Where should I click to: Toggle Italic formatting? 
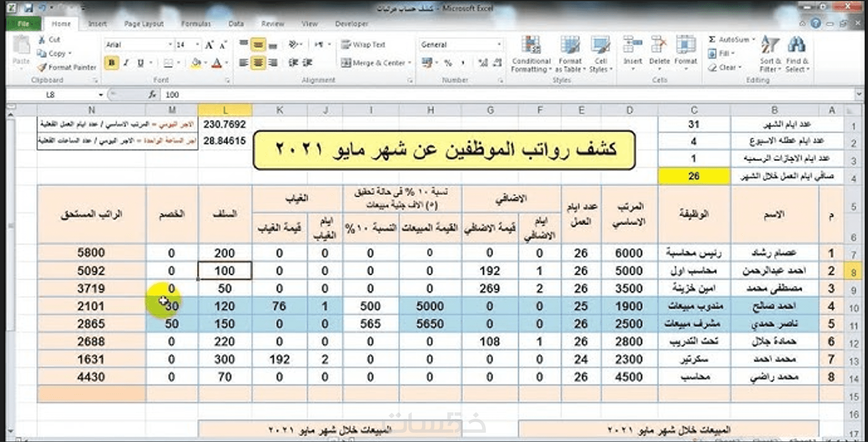126,63
